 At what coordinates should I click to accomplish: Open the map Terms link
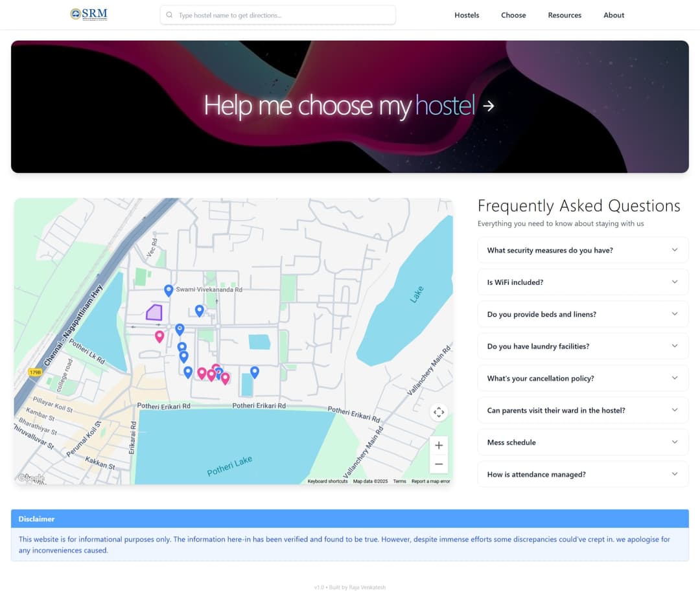pyautogui.click(x=400, y=481)
